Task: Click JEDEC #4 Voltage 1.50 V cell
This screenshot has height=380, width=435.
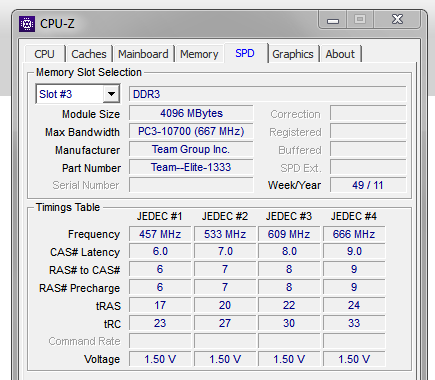Action: 354,359
